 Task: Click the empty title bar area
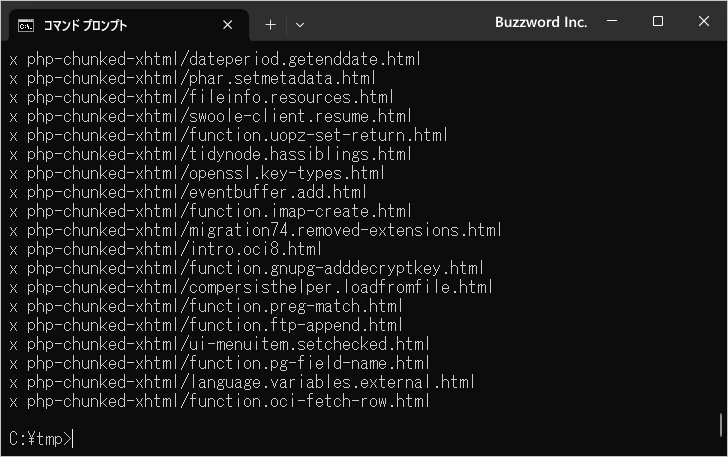399,22
